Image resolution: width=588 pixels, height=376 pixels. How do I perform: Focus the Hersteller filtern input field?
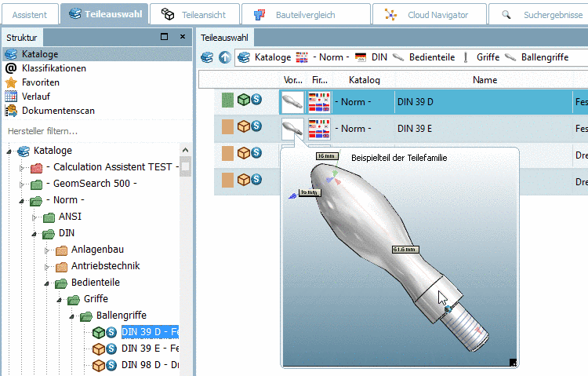tap(97, 131)
